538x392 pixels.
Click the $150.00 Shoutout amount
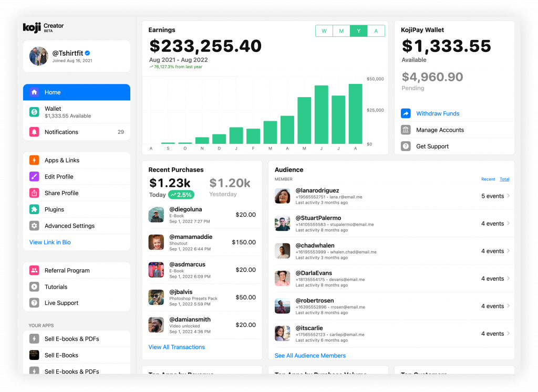point(244,242)
